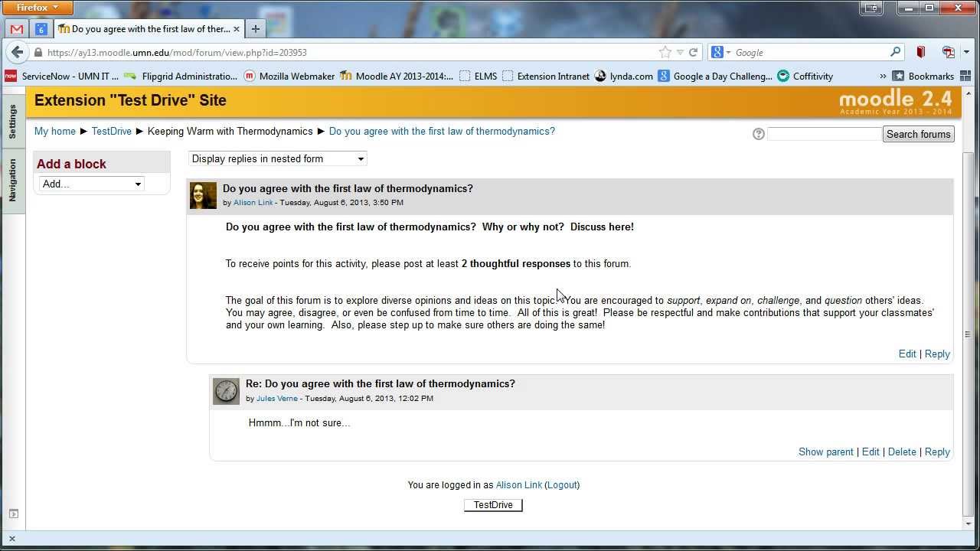The image size is (980, 551).
Task: Click the forum title breadcrumb link
Action: coord(442,131)
